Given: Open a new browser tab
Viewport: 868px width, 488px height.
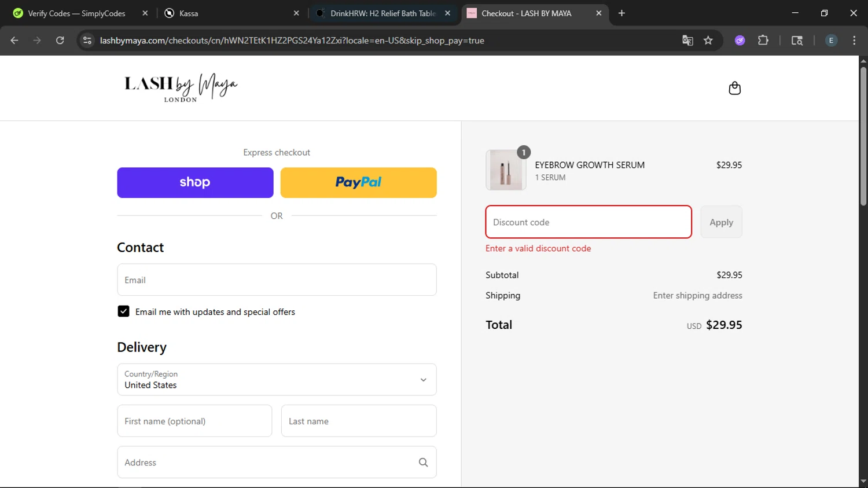Looking at the screenshot, I should coord(621,13).
